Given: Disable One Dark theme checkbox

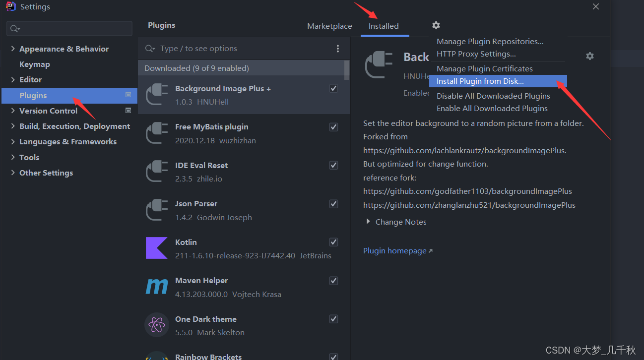Looking at the screenshot, I should click(333, 319).
